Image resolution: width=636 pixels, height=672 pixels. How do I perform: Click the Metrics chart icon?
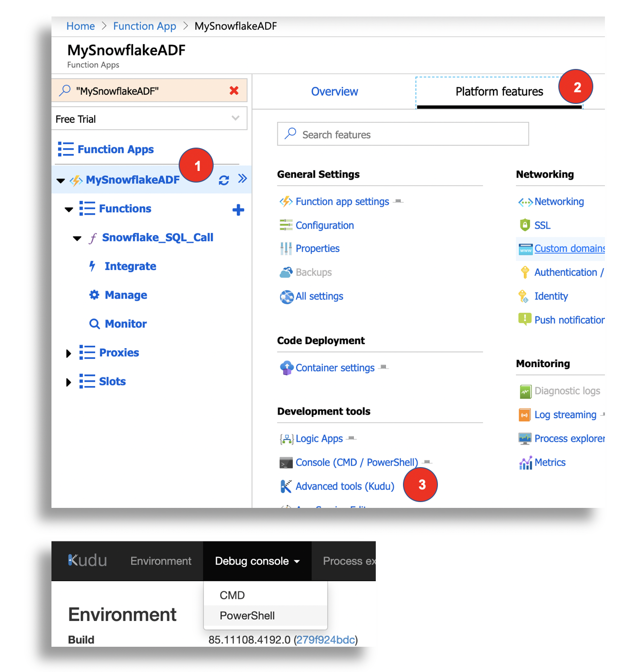pos(525,463)
